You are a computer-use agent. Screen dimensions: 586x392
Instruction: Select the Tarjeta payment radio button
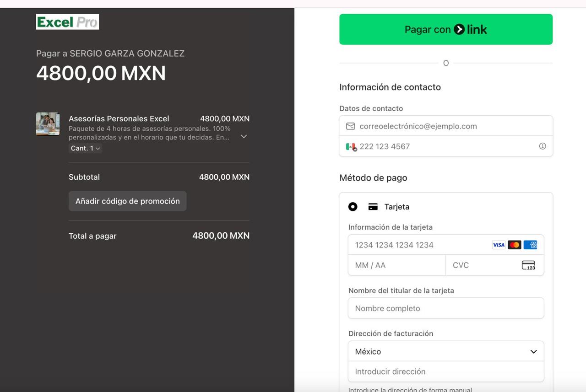353,207
